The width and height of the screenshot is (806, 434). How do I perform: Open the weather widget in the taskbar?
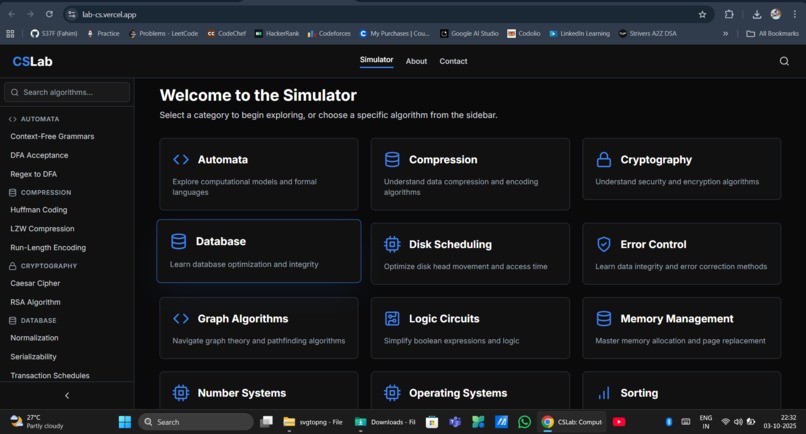(37, 422)
